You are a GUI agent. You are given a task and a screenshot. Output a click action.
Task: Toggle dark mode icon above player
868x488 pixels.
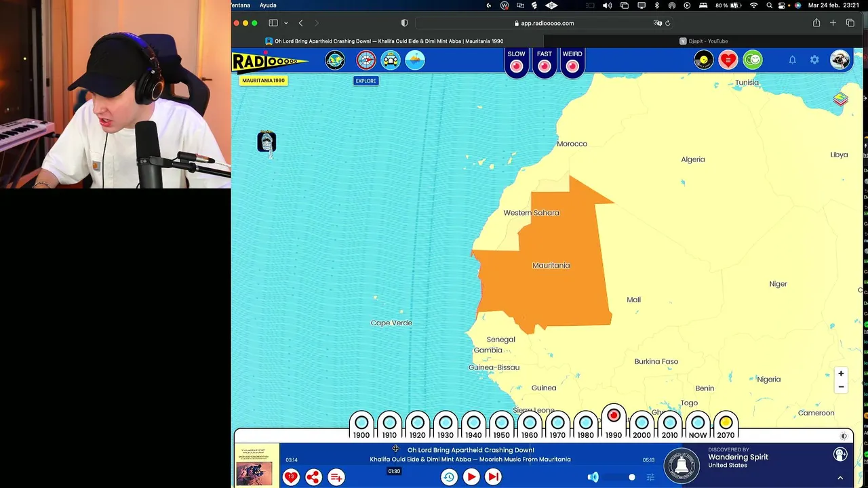pyautogui.click(x=844, y=436)
